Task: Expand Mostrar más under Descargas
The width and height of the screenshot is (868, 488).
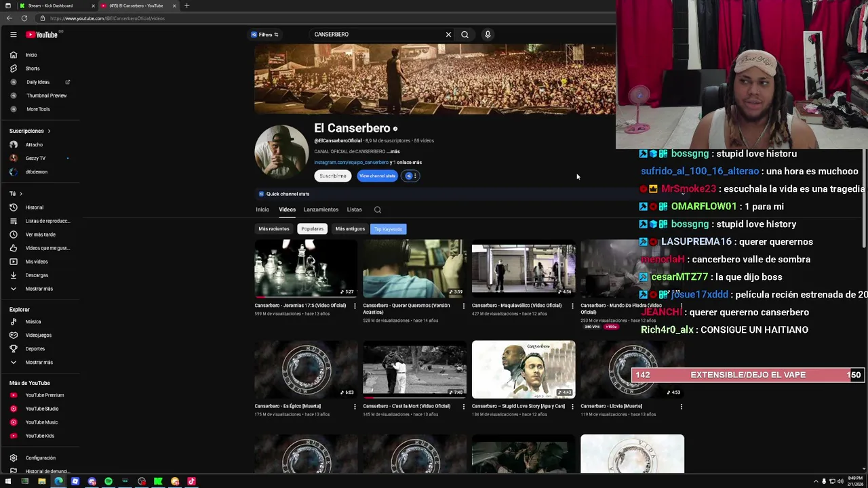Action: [x=39, y=289]
